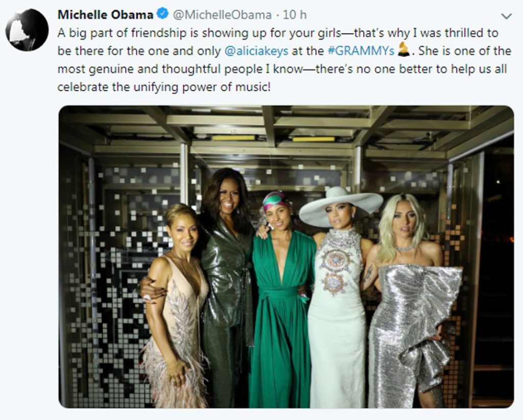Click the colorful pink-green head scarf in photo

click(276, 202)
